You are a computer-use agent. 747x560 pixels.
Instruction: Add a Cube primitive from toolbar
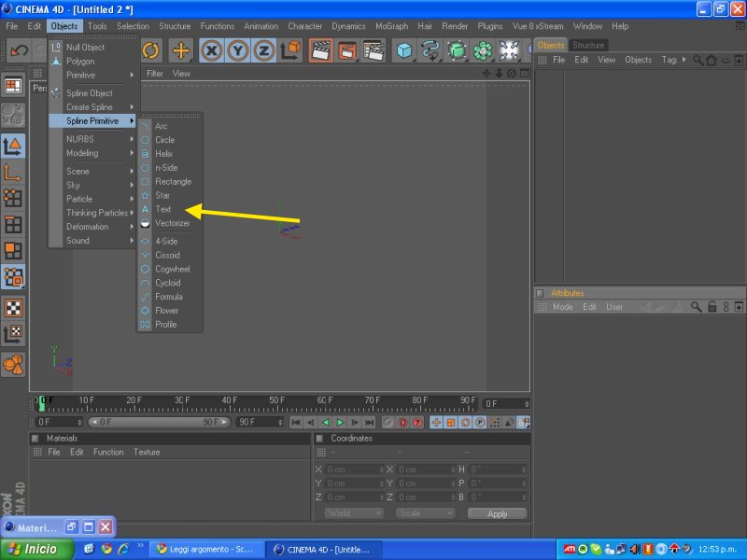(404, 50)
